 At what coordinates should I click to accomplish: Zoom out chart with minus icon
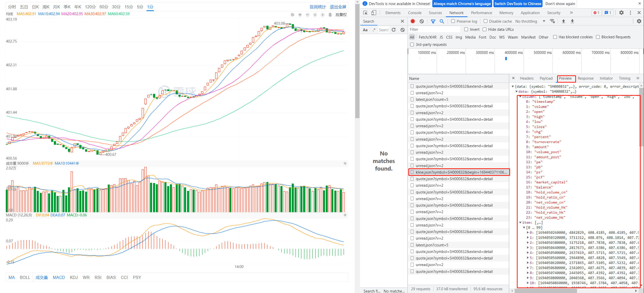[307, 15]
